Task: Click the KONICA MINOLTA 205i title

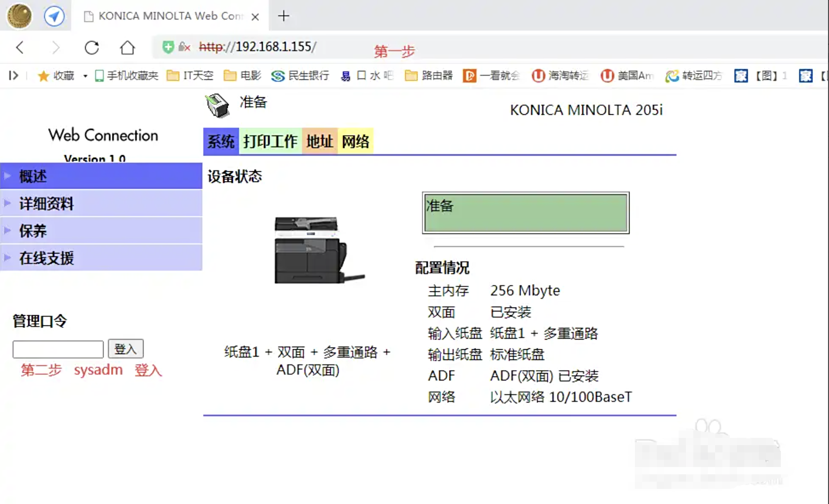Action: pos(586,110)
